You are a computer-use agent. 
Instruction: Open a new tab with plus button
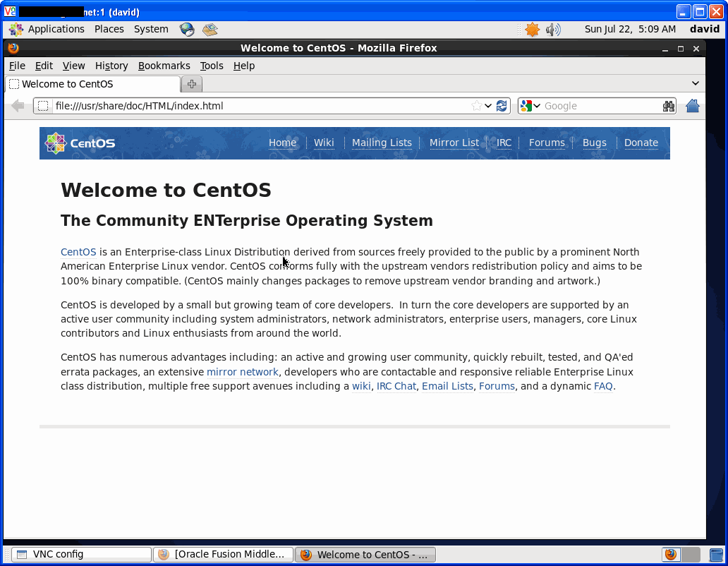(x=192, y=84)
